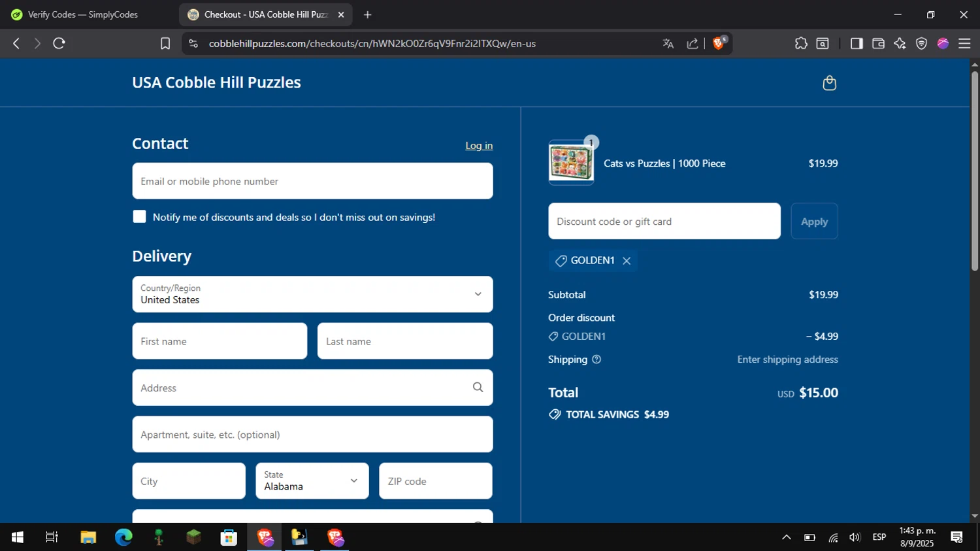Open the tab search icon in toolbar
The height and width of the screenshot is (551, 980).
coord(823,43)
